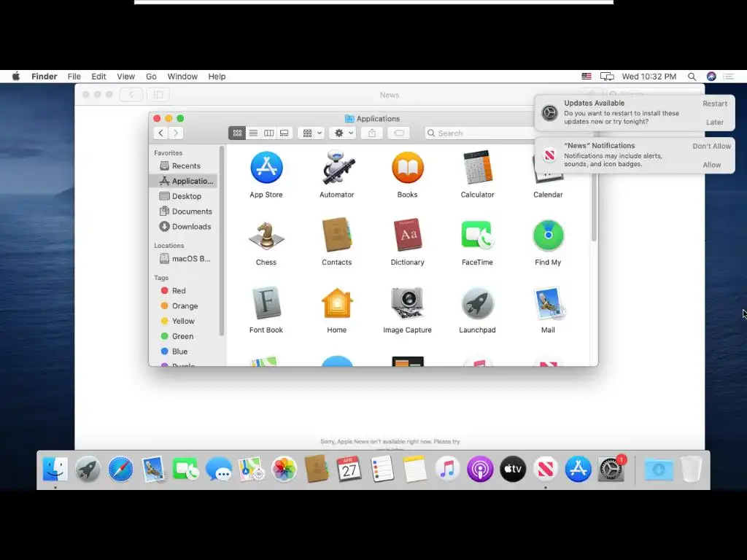Select the Green tag in sidebar
Image resolution: width=747 pixels, height=560 pixels.
tap(183, 336)
